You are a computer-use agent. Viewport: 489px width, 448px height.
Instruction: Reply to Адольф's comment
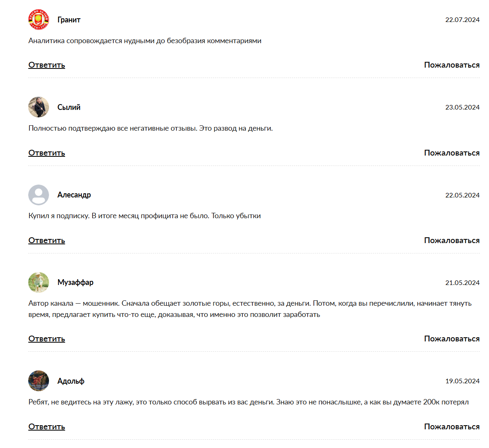46,427
